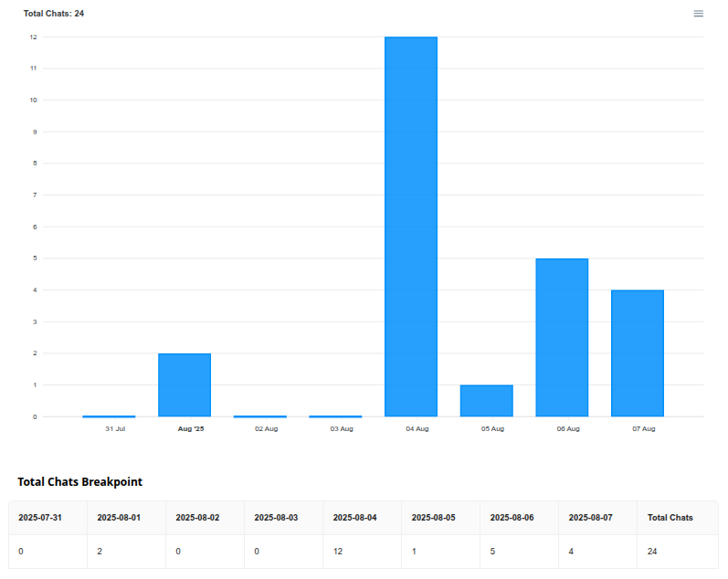This screenshot has height=579, width=728.
Task: Click the 2025-07-31 column header
Action: tap(40, 518)
